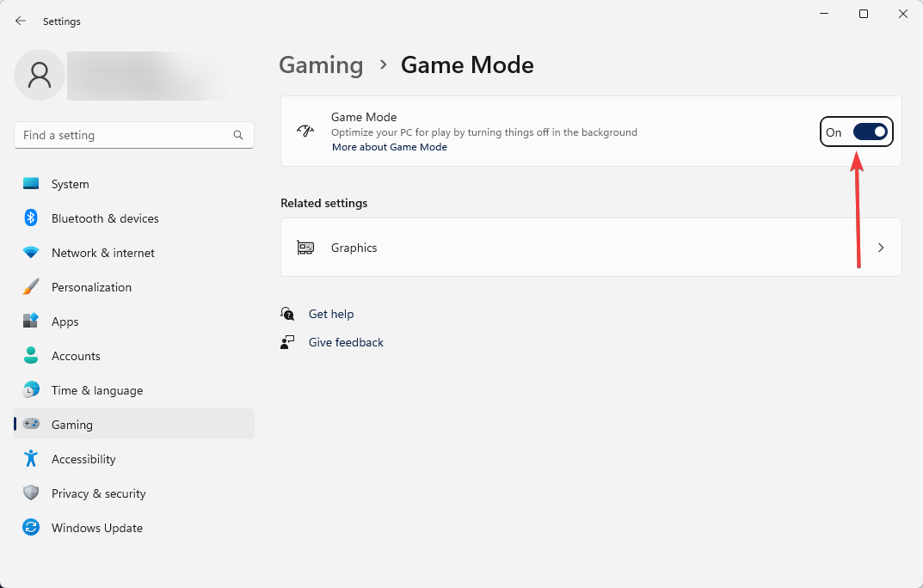Click the Get help link
Screen dimensions: 923x588
(x=331, y=314)
